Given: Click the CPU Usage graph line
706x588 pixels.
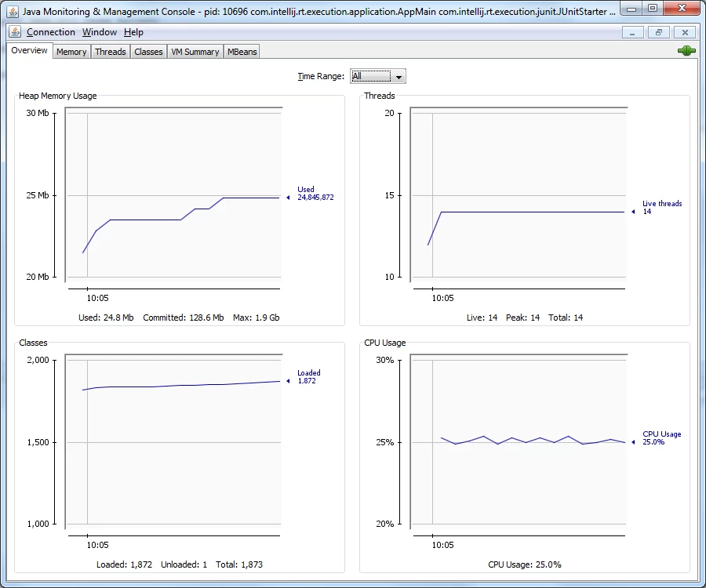Looking at the screenshot, I should (533, 440).
